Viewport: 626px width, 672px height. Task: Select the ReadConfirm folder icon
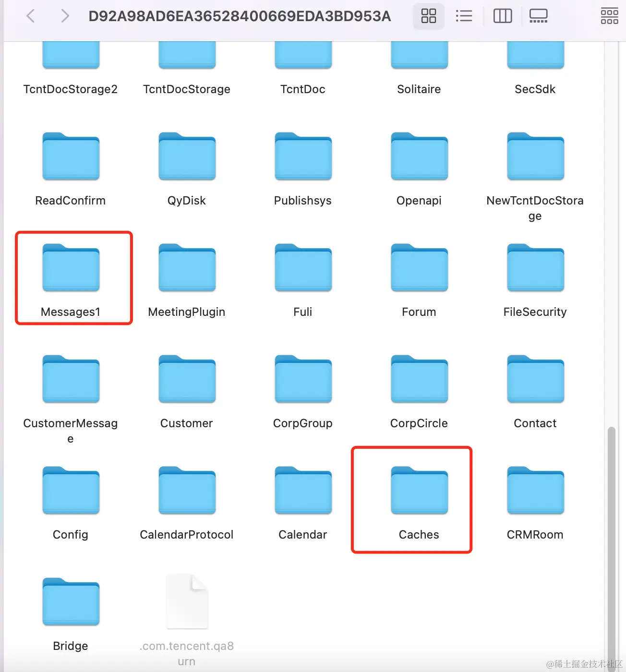pos(71,156)
